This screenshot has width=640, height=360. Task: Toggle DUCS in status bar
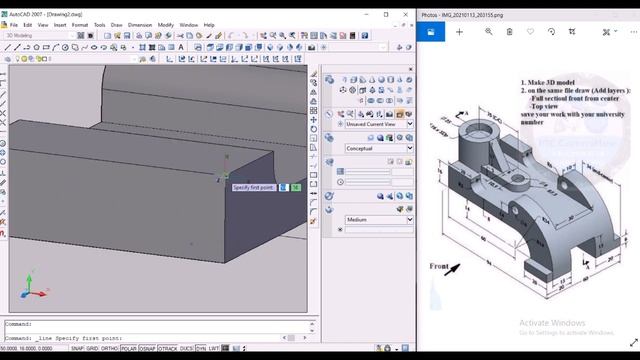[x=186, y=349]
